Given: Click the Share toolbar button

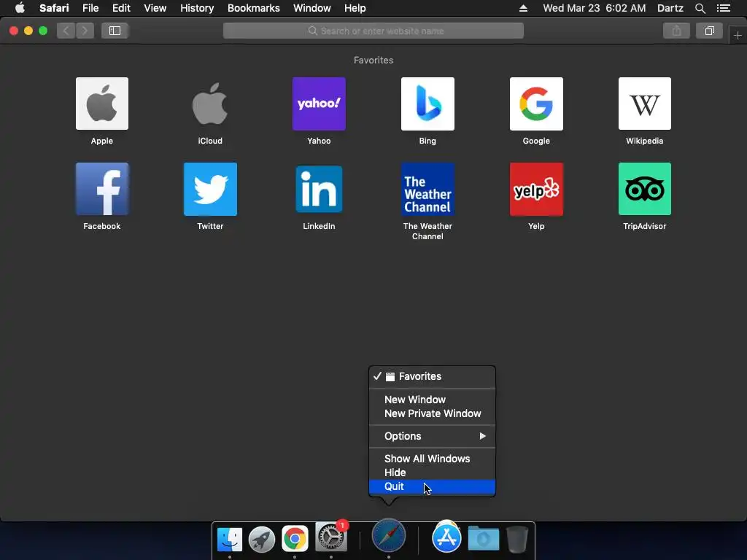Looking at the screenshot, I should (x=676, y=31).
